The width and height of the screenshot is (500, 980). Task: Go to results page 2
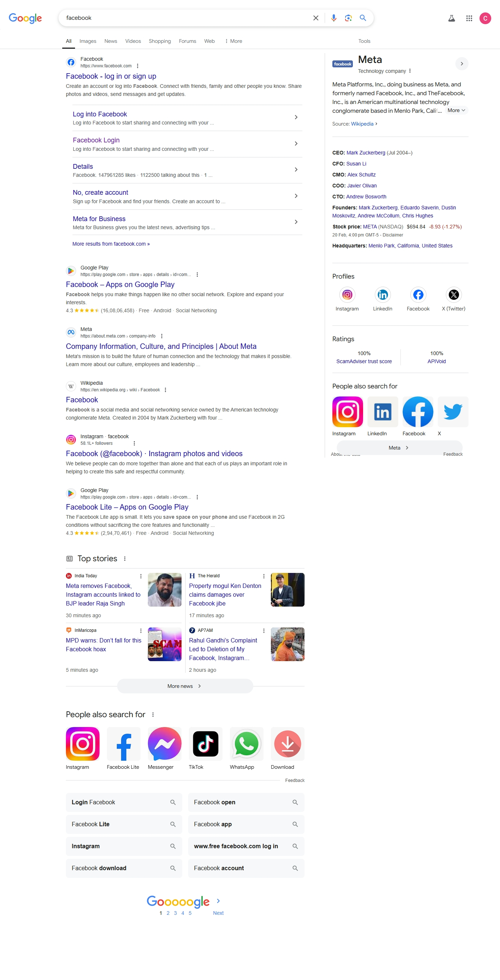(x=168, y=913)
